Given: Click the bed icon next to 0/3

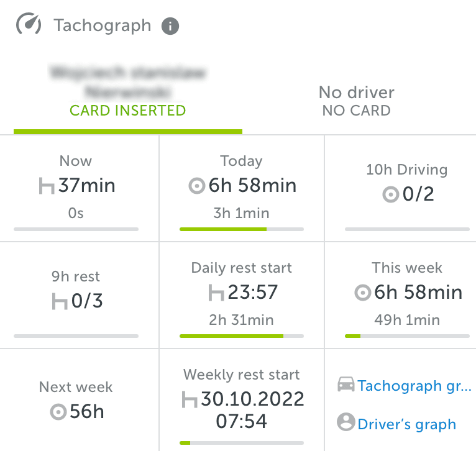Looking at the screenshot, I should (x=60, y=301).
